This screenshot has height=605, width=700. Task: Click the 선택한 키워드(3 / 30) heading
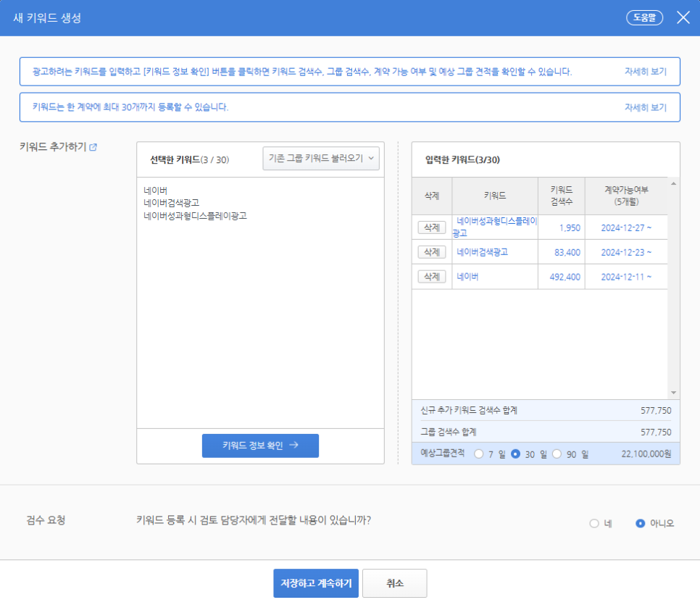tap(189, 160)
